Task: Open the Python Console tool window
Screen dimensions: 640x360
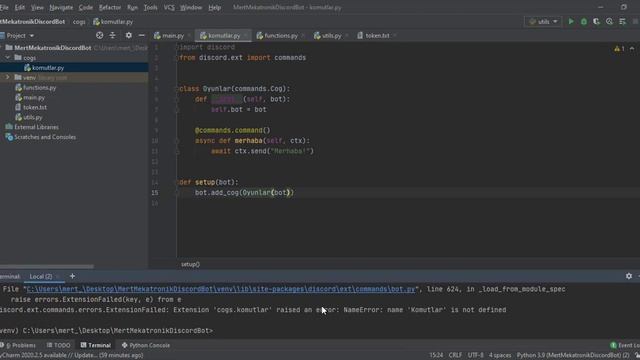Action: 146,345
